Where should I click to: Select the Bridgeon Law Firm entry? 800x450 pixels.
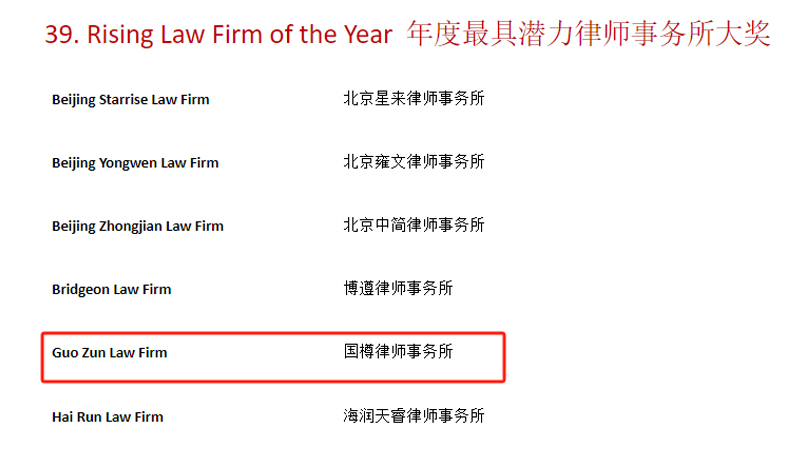pyautogui.click(x=111, y=290)
